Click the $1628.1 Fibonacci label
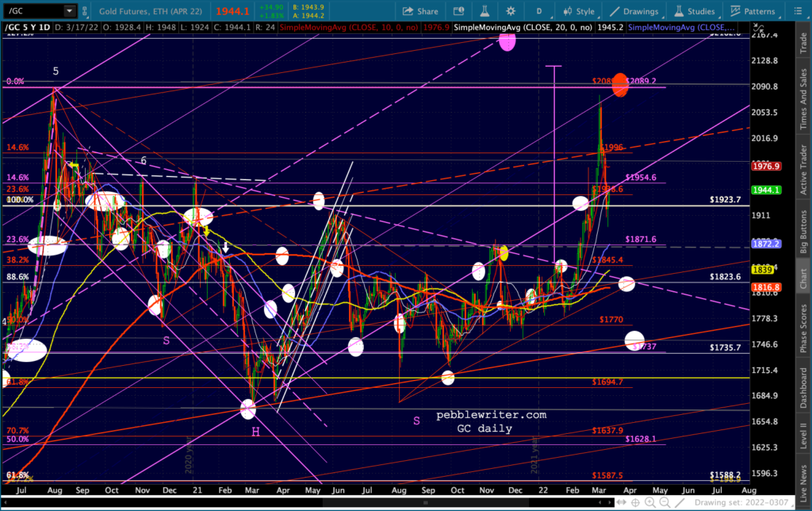Viewport: 812px width, 511px height. 641,439
